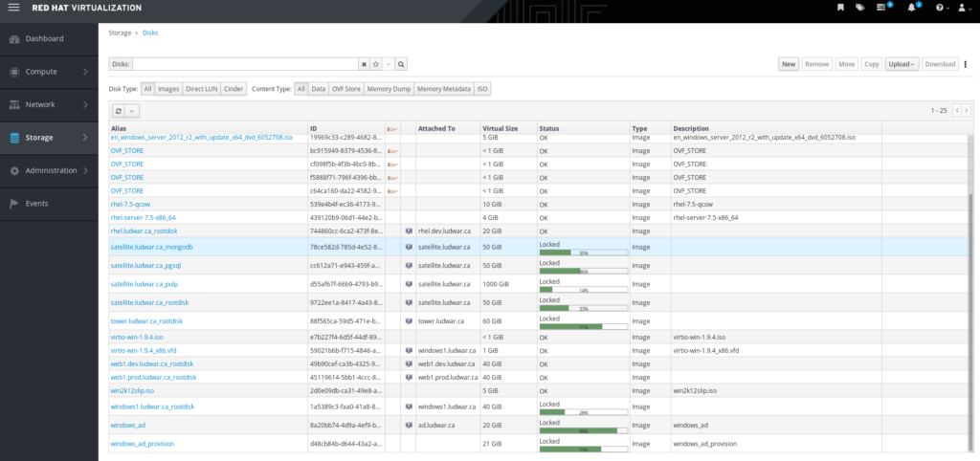Click the Dashboard icon in sidebar
This screenshot has height=461, width=980.
[14, 38]
